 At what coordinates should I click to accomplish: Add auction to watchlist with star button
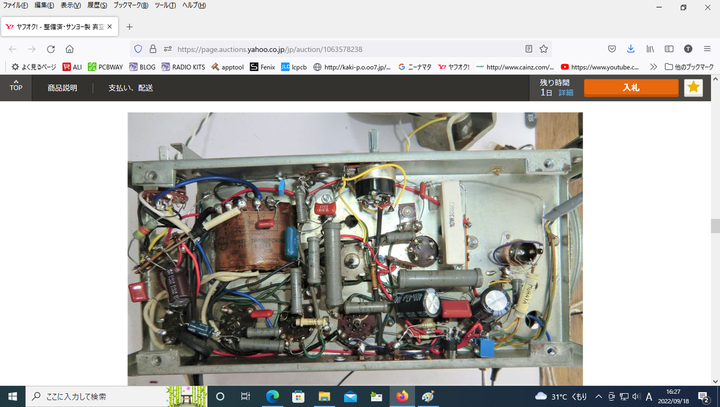pos(693,88)
